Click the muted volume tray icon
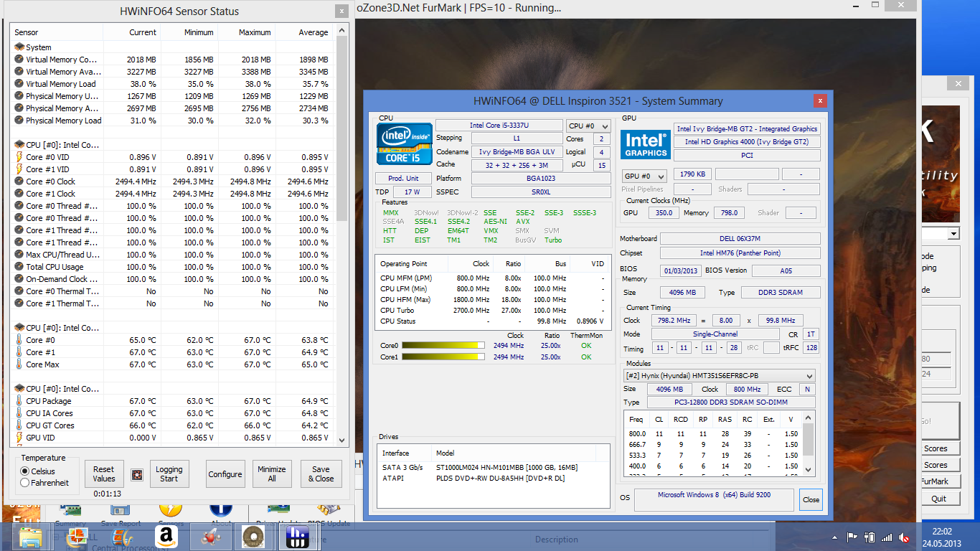980x551 pixels. 904,537
